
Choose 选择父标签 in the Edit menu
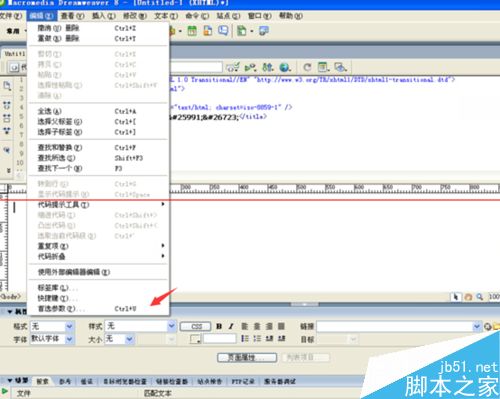[98, 122]
